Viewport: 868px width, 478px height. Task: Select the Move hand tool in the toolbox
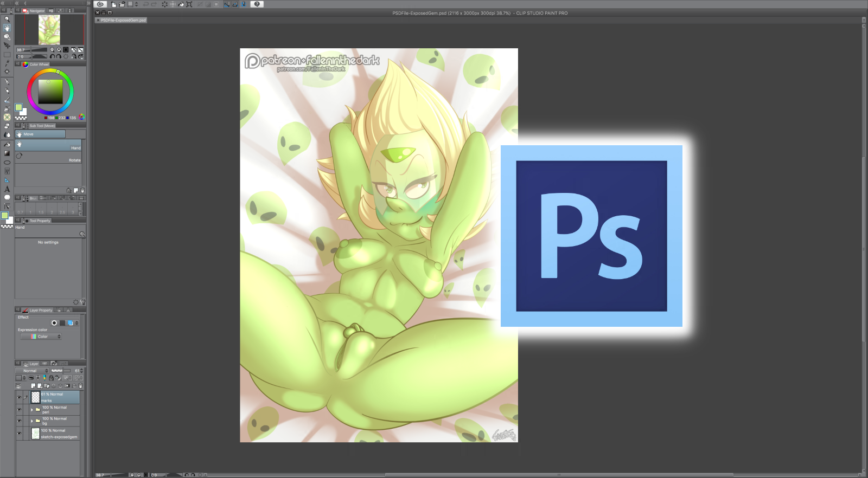[x=7, y=28]
